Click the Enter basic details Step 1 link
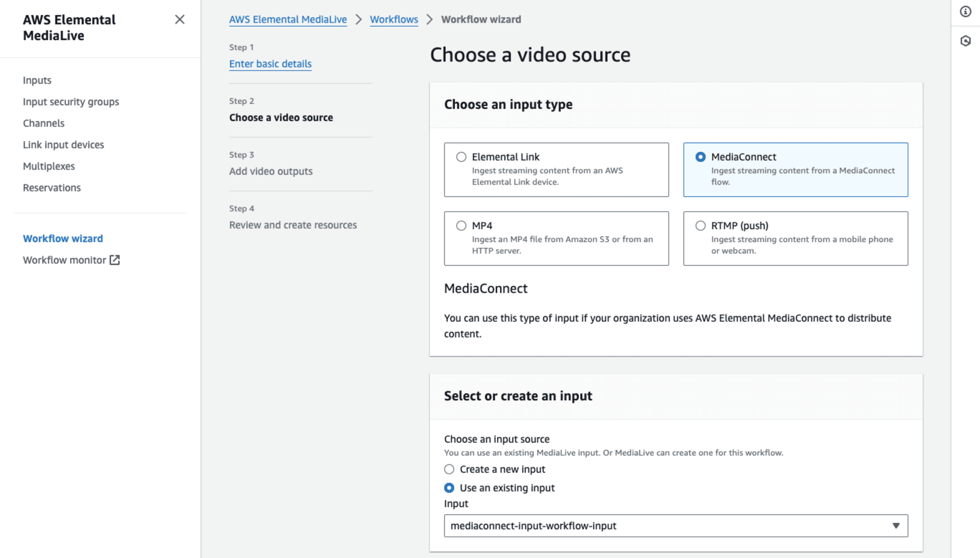Viewport: 980px width, 558px height. pyautogui.click(x=270, y=63)
